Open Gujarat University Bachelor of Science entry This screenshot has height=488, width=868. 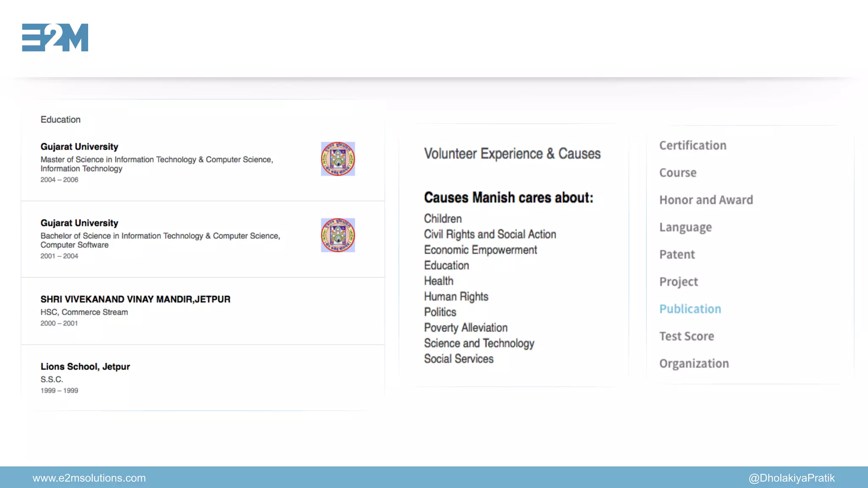click(x=79, y=223)
